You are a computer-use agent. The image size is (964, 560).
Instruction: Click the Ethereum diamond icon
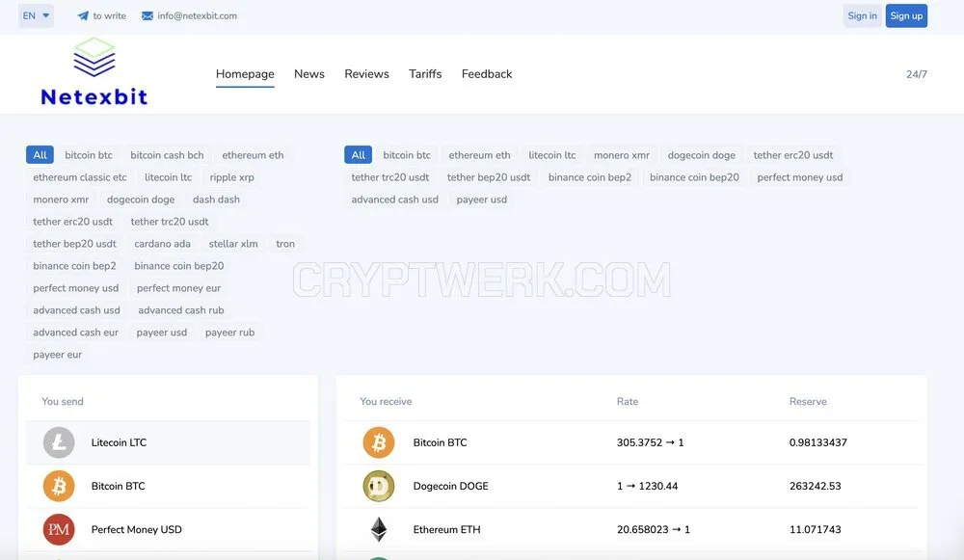379,529
